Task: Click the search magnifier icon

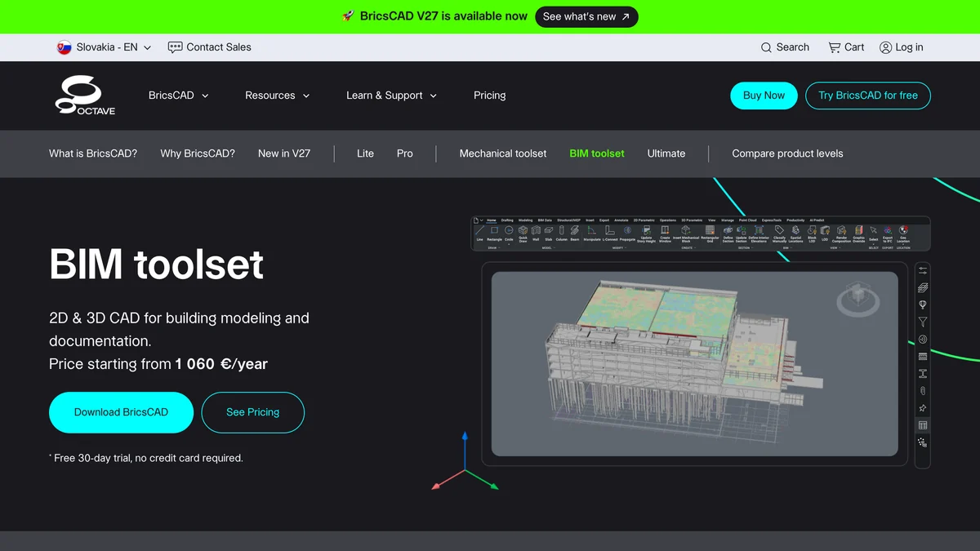Action: (766, 47)
